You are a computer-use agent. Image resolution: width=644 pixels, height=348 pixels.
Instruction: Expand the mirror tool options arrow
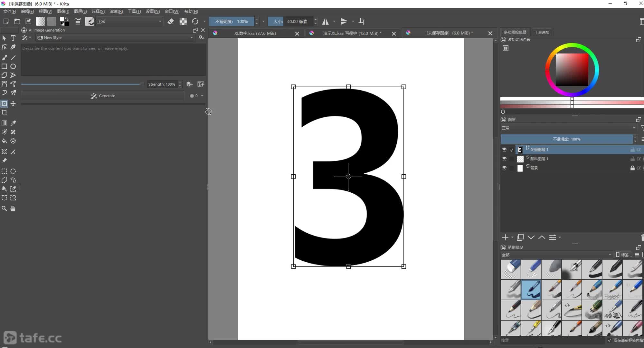pyautogui.click(x=334, y=21)
